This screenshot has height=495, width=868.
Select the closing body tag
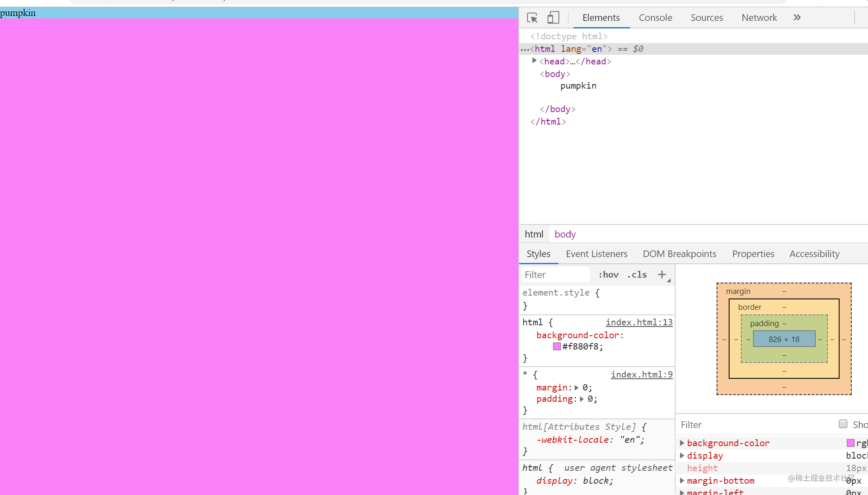558,109
